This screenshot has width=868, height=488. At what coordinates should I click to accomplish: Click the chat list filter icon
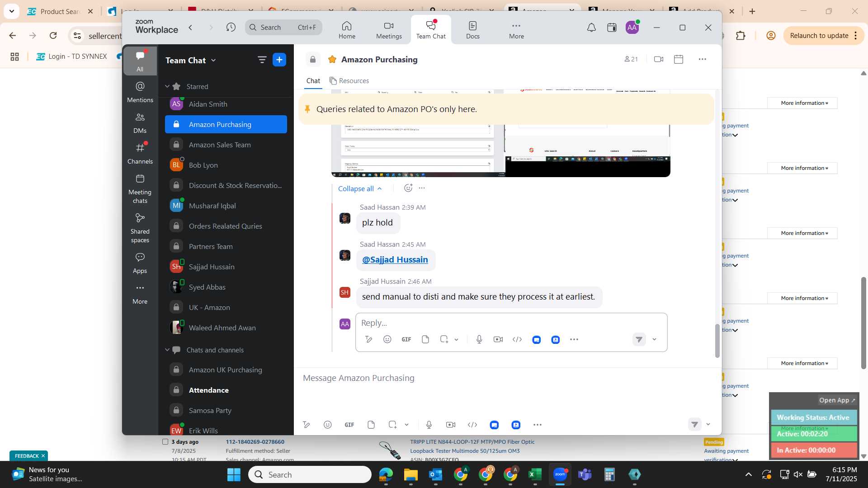262,60
